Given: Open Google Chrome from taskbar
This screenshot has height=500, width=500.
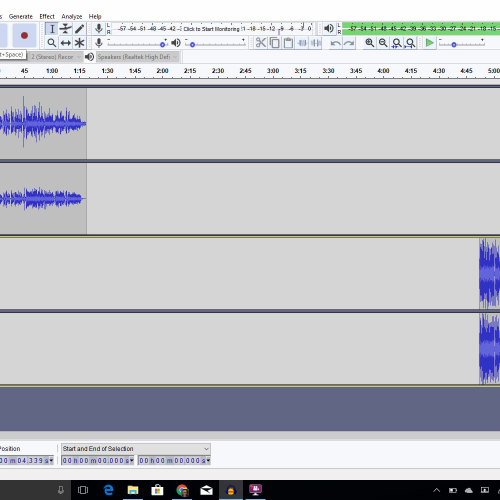Looking at the screenshot, I should [x=182, y=490].
